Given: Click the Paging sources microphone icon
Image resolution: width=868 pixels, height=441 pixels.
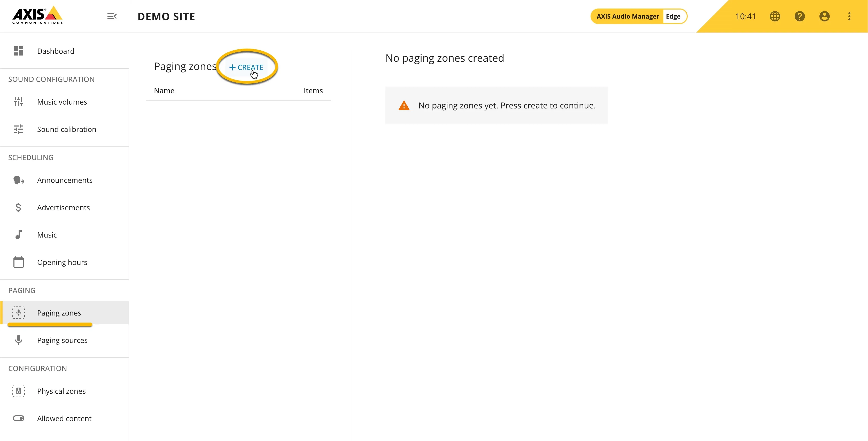Looking at the screenshot, I should (19, 340).
